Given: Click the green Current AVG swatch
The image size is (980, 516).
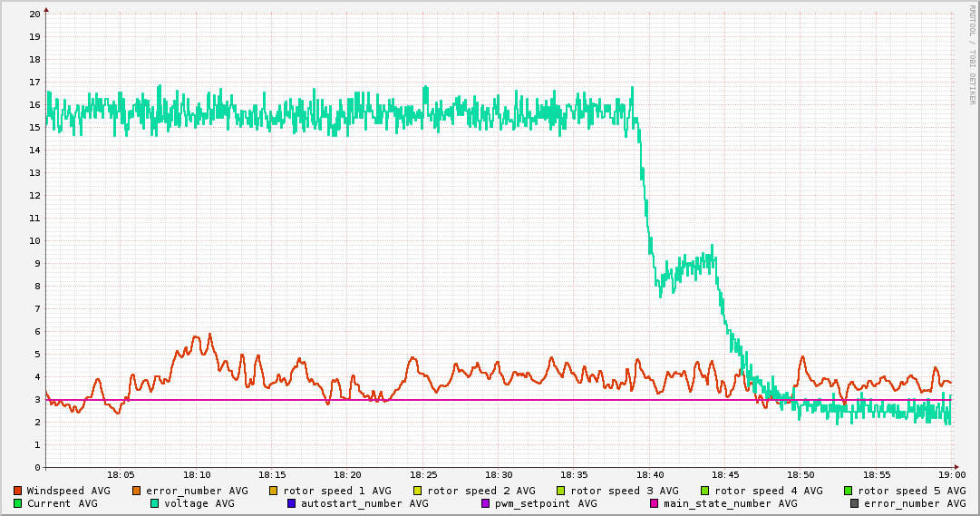Looking at the screenshot, I should [x=18, y=503].
